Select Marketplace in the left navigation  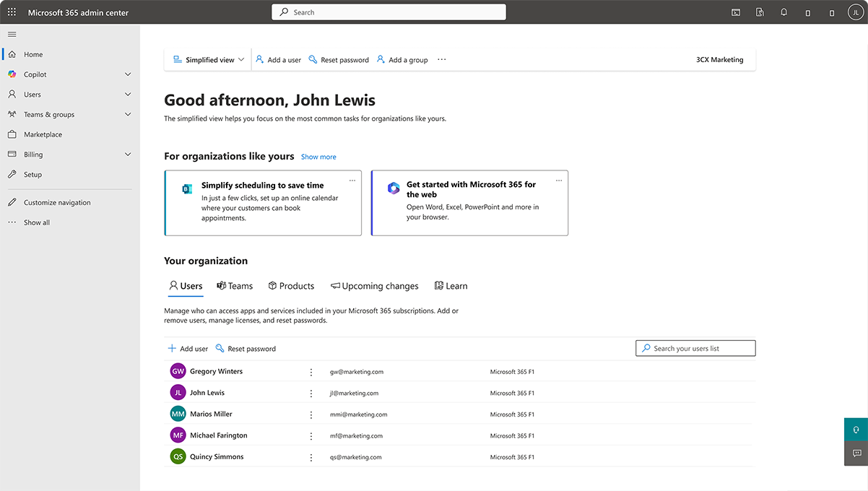click(43, 134)
